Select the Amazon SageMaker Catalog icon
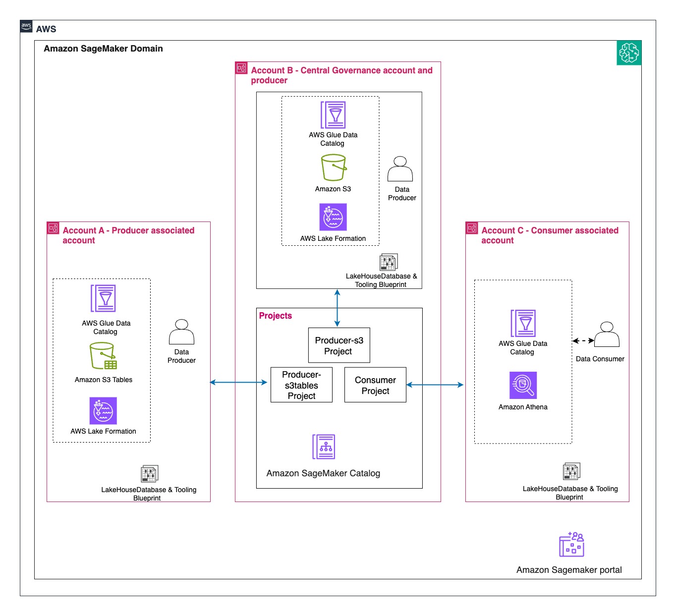Viewport: 676px width, 616px height. click(324, 447)
